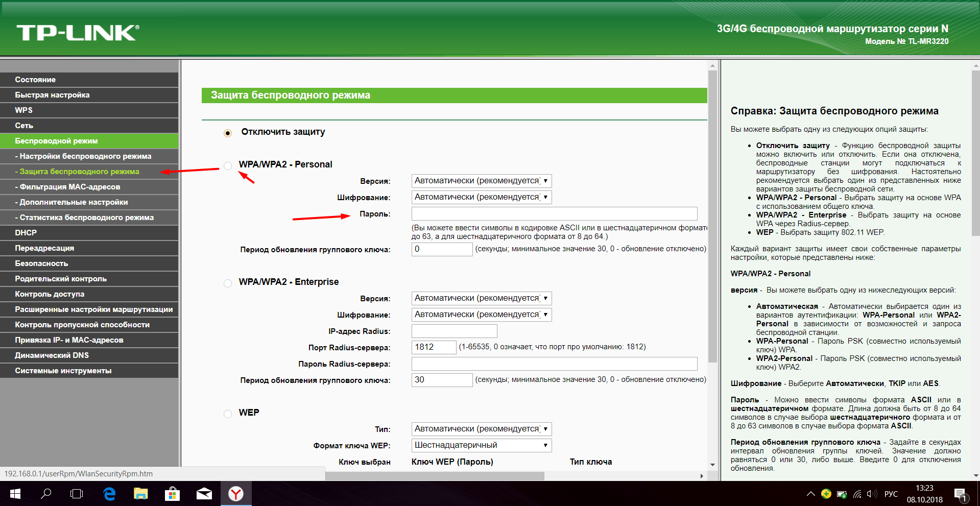Open the Mail app from the taskbar
The image size is (980, 506).
click(204, 494)
